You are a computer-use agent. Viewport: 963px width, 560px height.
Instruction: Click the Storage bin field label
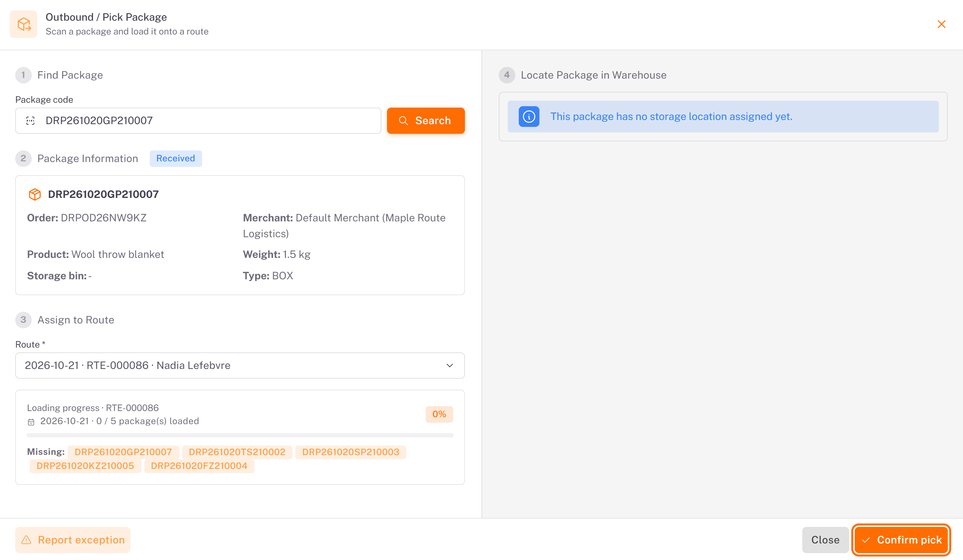tap(57, 276)
